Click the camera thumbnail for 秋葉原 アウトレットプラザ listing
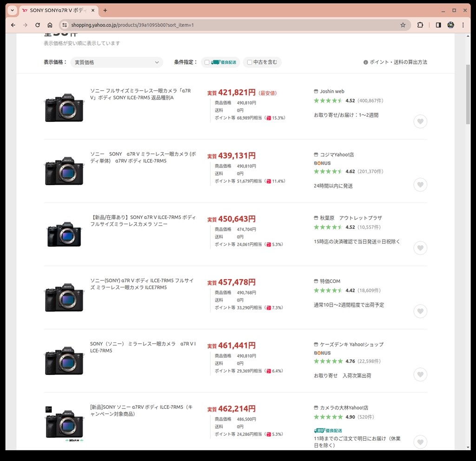The width and height of the screenshot is (476, 461). click(64, 234)
